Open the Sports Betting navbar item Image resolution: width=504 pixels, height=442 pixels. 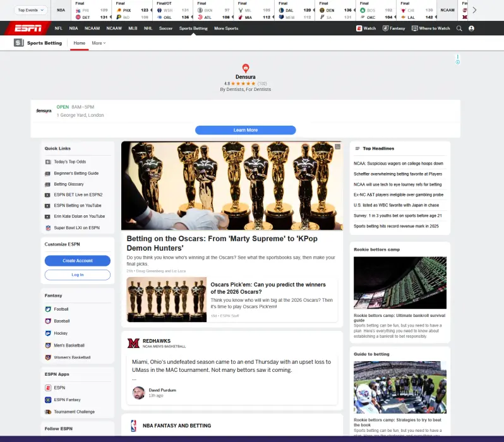[x=193, y=28]
